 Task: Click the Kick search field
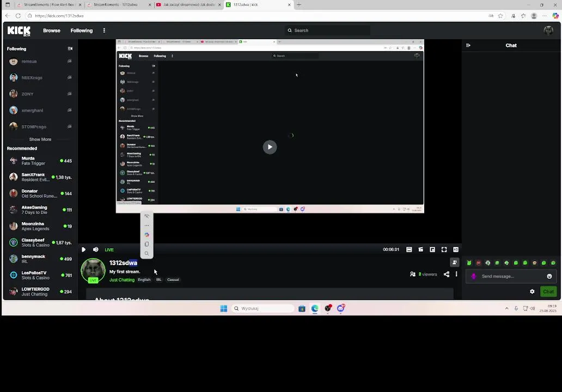tap(328, 30)
